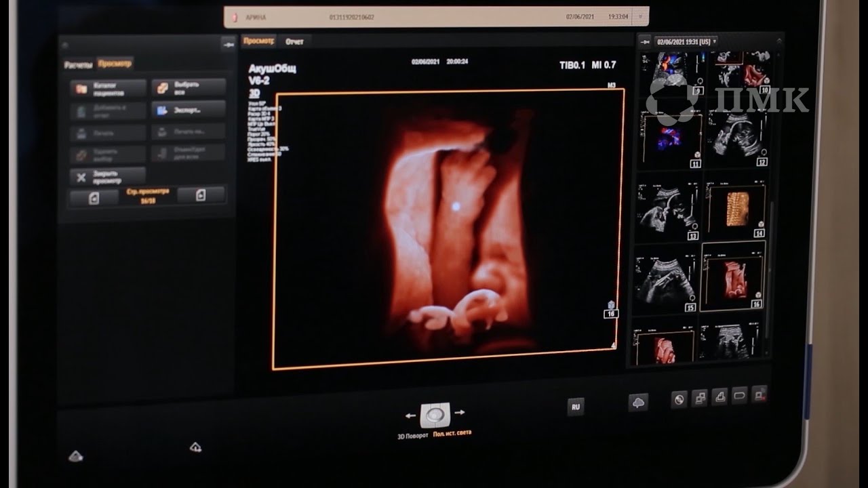Open the patient catalog button
The width and height of the screenshot is (868, 488).
[x=108, y=89]
